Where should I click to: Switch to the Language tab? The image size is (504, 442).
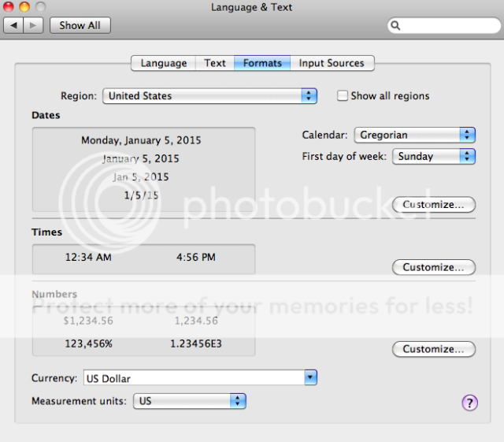pos(164,63)
